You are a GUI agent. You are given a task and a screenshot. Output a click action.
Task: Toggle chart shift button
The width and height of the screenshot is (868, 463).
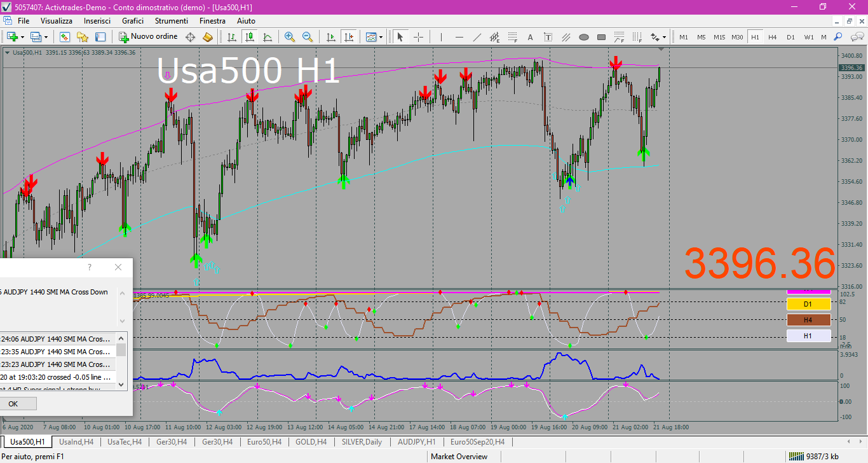[348, 37]
